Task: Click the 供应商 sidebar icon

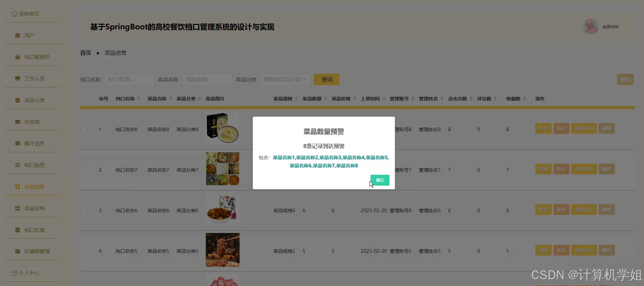Action: tap(18, 122)
